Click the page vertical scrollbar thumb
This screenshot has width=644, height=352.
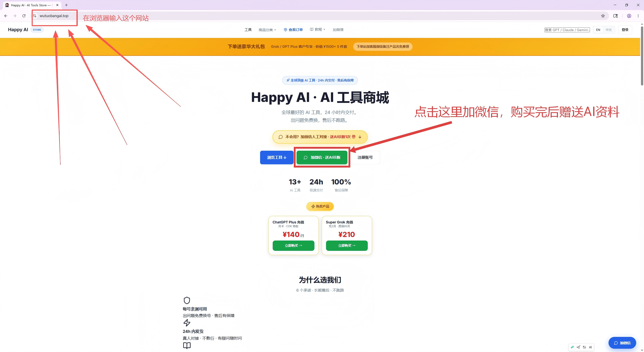pyautogui.click(x=642, y=55)
